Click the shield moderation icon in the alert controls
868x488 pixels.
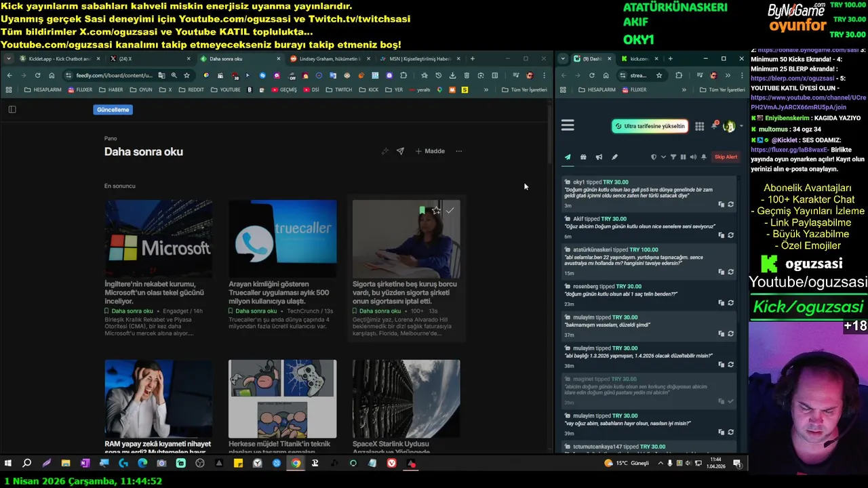pyautogui.click(x=654, y=157)
